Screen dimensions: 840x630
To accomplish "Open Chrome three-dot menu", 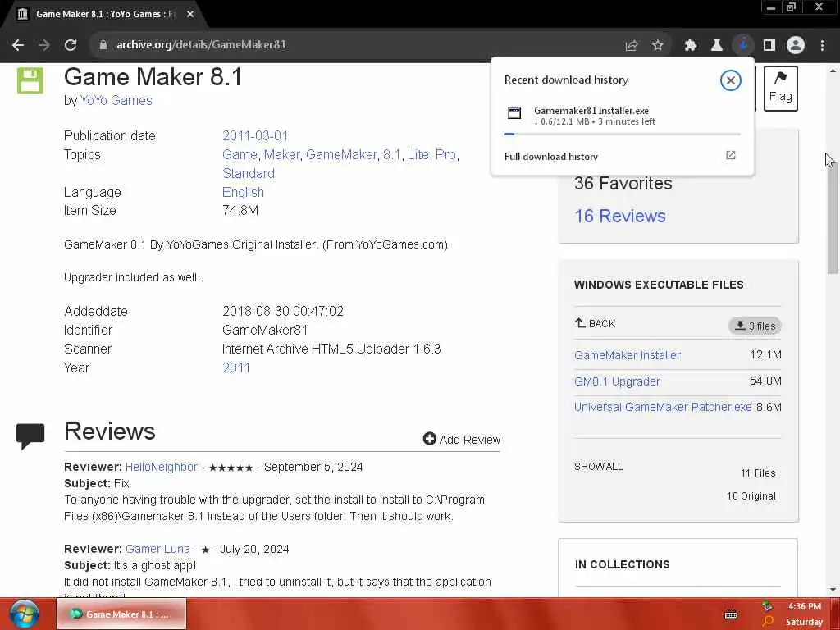I will (822, 46).
